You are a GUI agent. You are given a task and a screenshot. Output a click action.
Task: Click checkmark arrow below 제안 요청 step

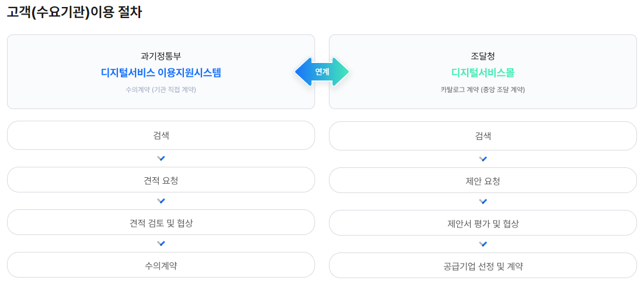[483, 202]
